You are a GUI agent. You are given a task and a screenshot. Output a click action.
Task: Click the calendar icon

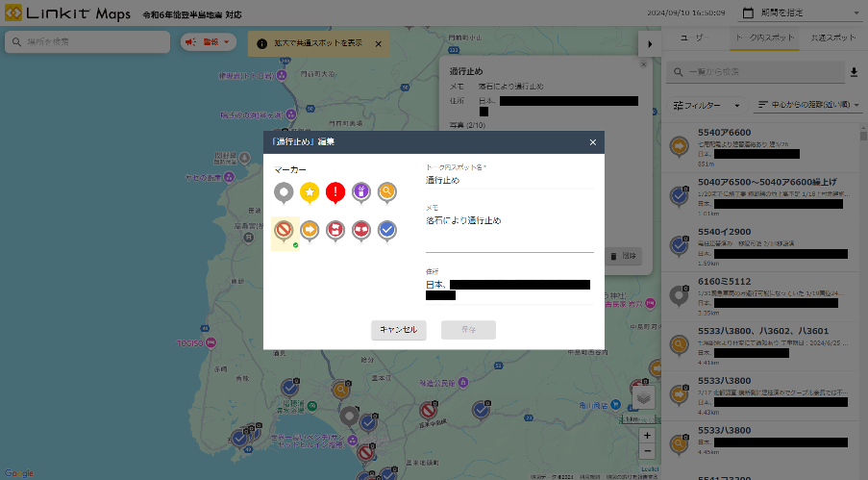click(748, 13)
